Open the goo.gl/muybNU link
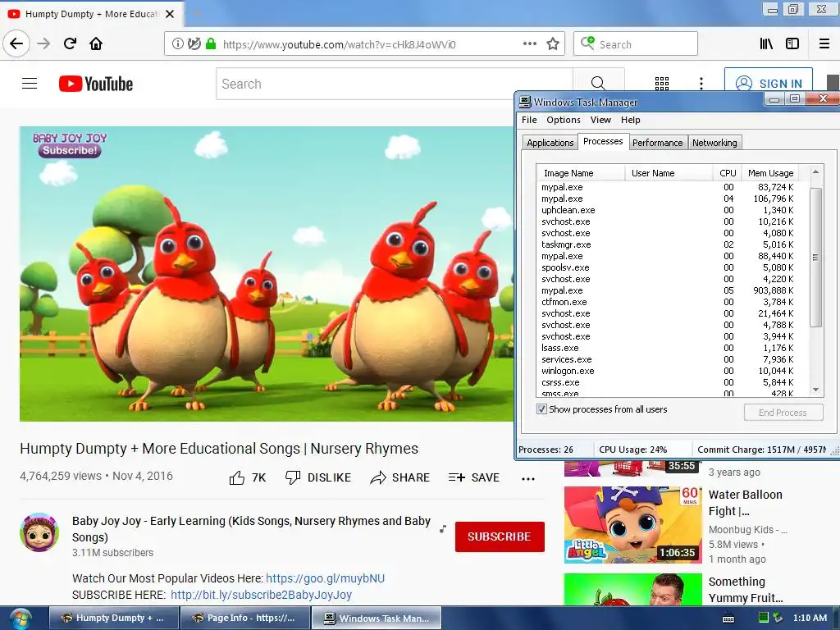This screenshot has width=840, height=630. coord(325,578)
